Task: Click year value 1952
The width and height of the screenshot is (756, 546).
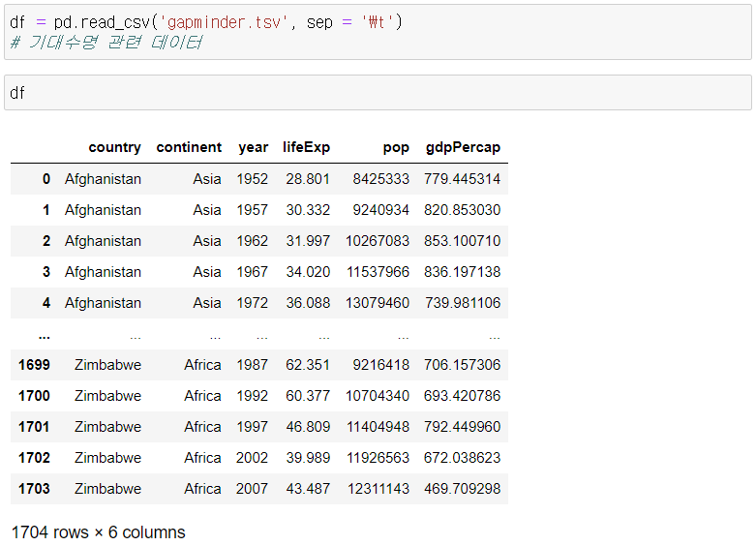Action: coord(252,179)
